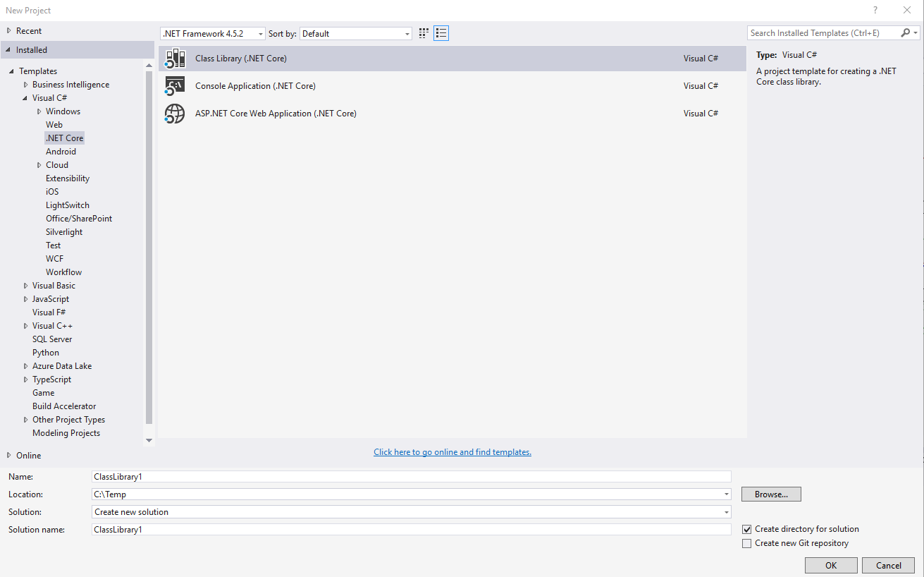Select ASP.NET Core Web Application template name
The height and width of the screenshot is (577, 924).
pos(276,114)
